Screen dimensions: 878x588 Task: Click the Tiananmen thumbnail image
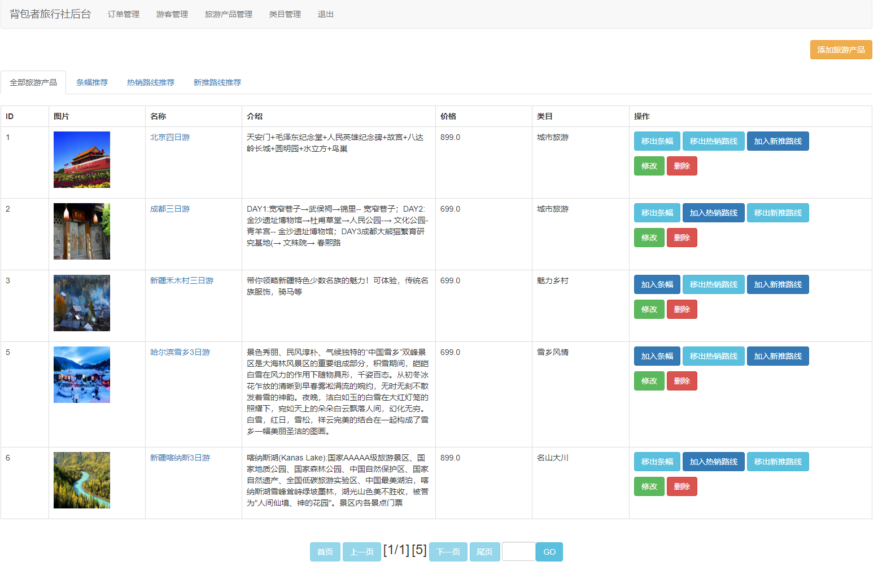coord(82,160)
